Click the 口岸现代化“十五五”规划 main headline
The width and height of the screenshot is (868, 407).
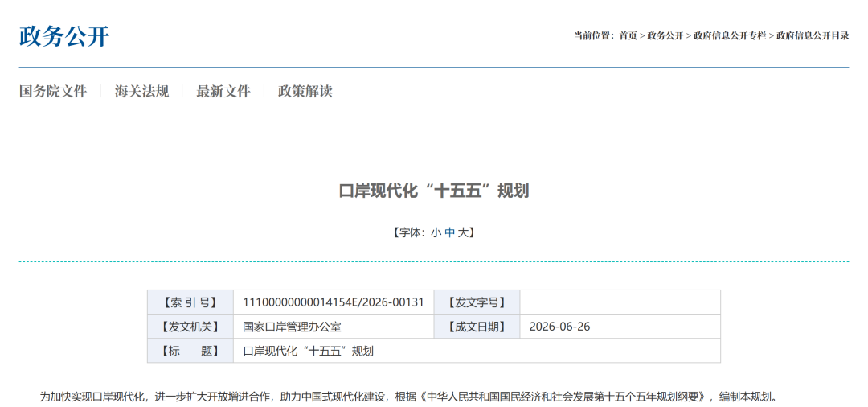(x=434, y=191)
